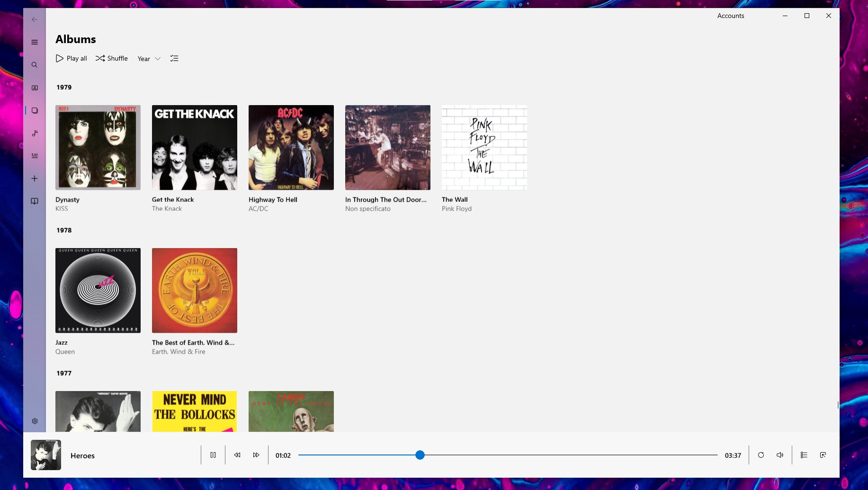Click the now playing Heroes thumbnail
868x490 pixels.
click(x=46, y=455)
